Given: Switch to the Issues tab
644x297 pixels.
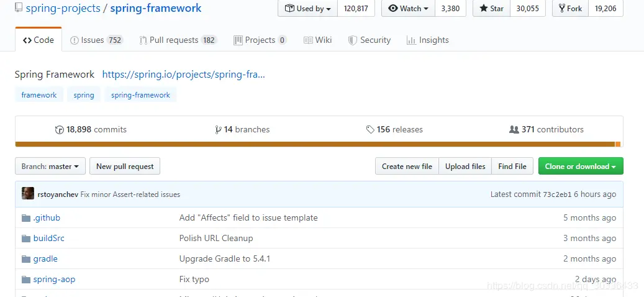Looking at the screenshot, I should coord(96,40).
